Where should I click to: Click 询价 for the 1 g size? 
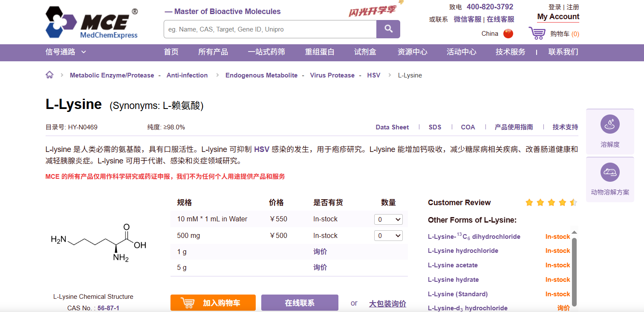tap(320, 252)
